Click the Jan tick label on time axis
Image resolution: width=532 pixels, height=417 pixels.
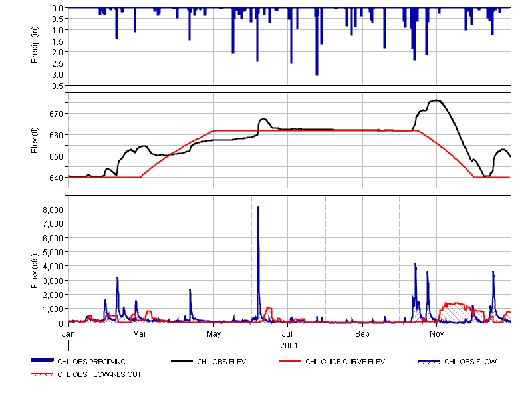pyautogui.click(x=68, y=334)
